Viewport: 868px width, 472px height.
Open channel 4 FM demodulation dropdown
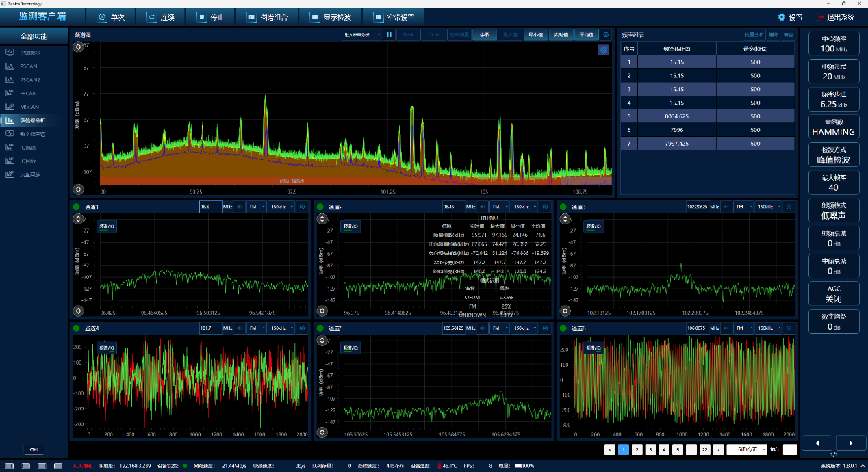(x=257, y=328)
